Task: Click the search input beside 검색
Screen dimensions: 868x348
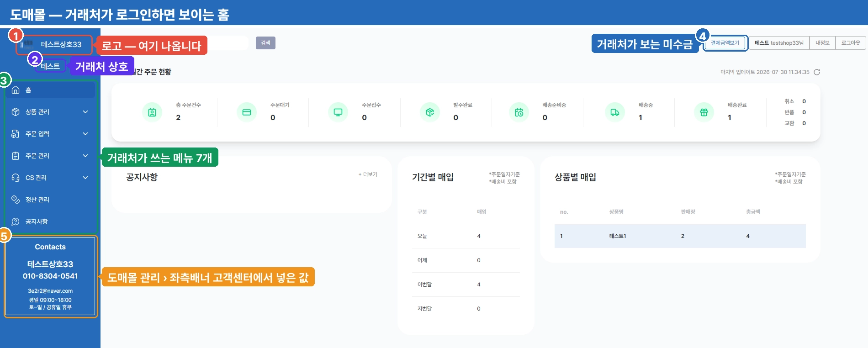Action: pyautogui.click(x=228, y=43)
